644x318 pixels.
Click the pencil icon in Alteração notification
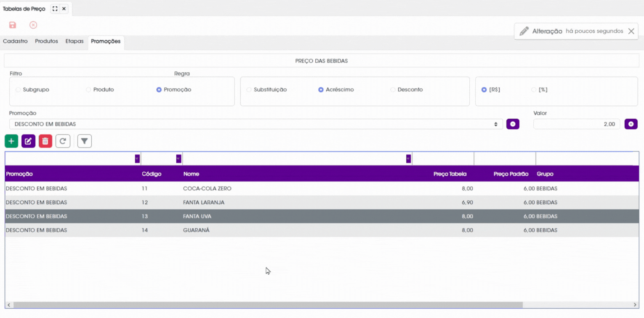524,31
